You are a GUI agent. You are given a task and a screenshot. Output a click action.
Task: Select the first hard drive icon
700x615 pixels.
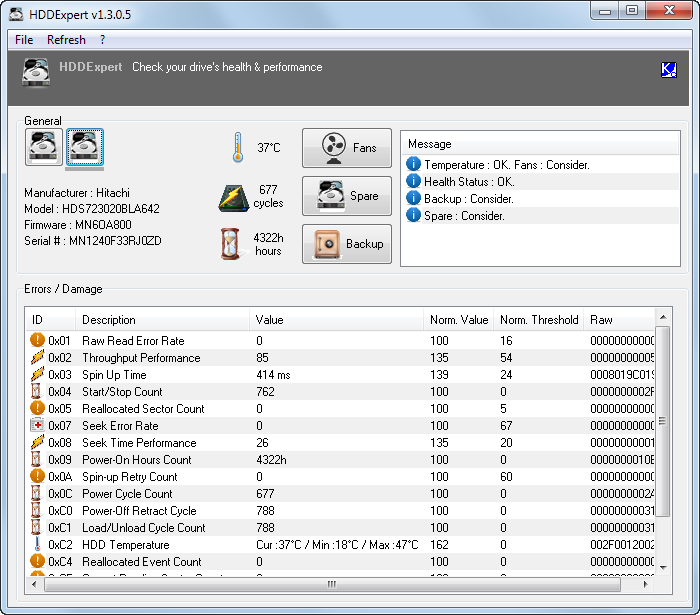point(44,147)
